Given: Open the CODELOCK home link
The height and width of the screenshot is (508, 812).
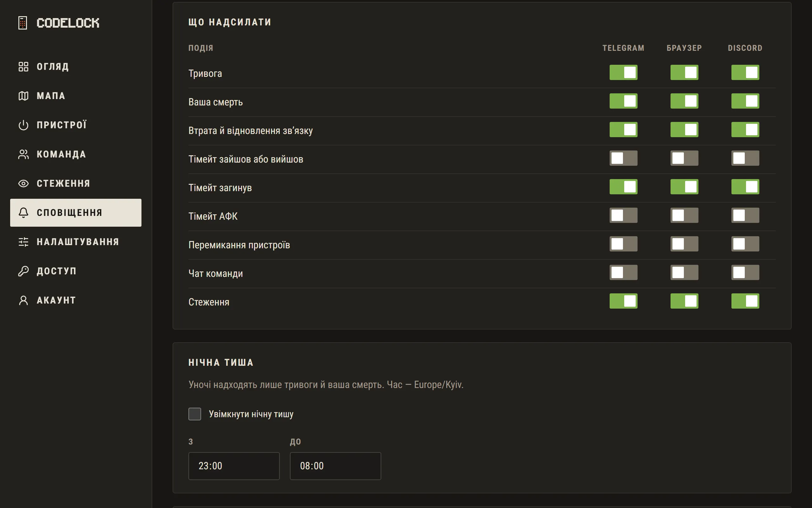Looking at the screenshot, I should point(59,23).
